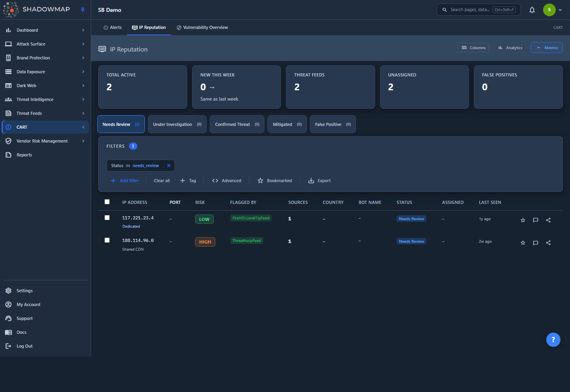570x392 pixels.
Task: Select the Needs Review status tab
Action: tap(121, 124)
